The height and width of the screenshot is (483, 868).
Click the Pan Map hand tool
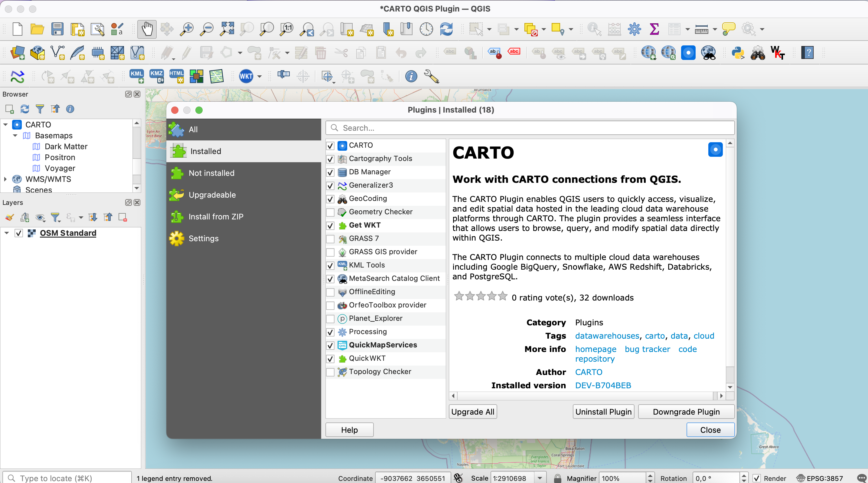[147, 29]
